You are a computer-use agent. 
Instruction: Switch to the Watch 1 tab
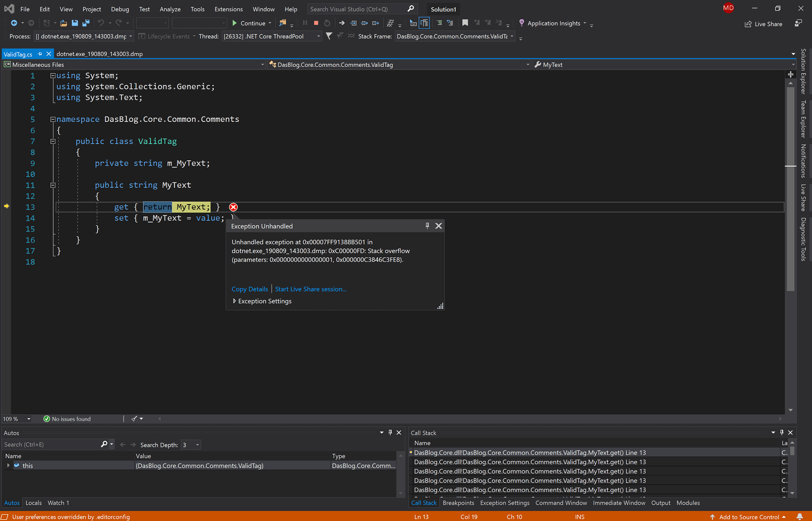[x=58, y=502]
